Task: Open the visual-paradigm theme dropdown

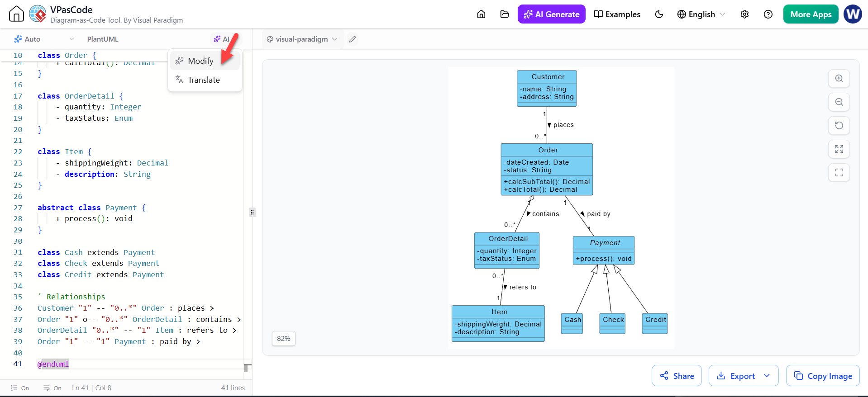Action: [x=302, y=39]
